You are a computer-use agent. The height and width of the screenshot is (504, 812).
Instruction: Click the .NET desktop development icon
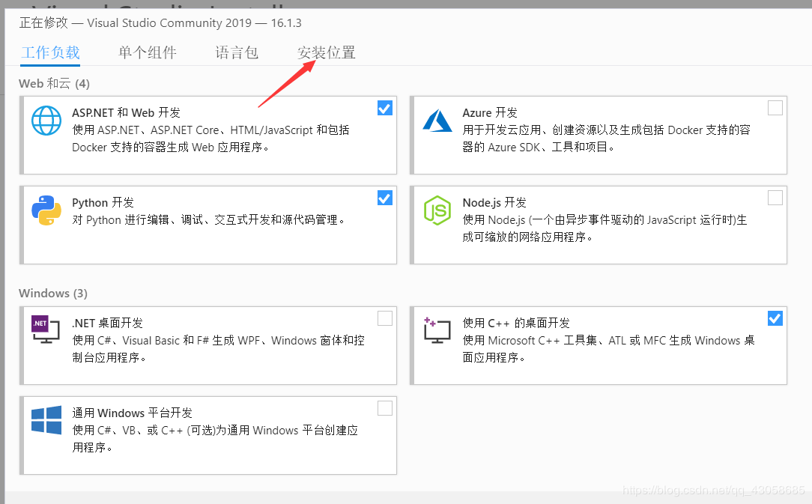tap(46, 330)
